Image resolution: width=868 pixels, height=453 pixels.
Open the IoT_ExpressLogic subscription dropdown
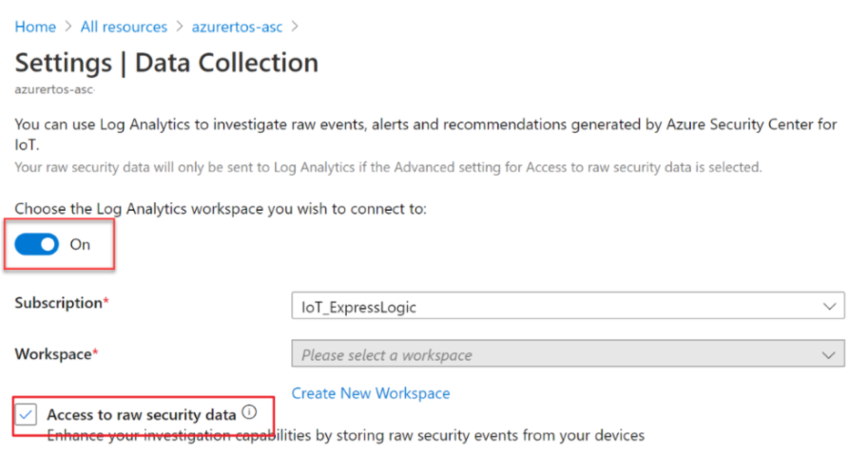coord(568,306)
